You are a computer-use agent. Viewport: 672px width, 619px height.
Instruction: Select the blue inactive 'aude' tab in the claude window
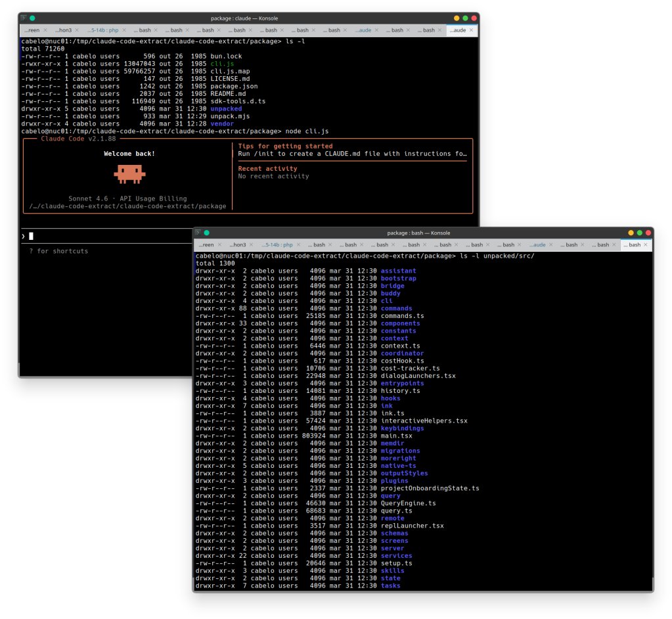363,30
